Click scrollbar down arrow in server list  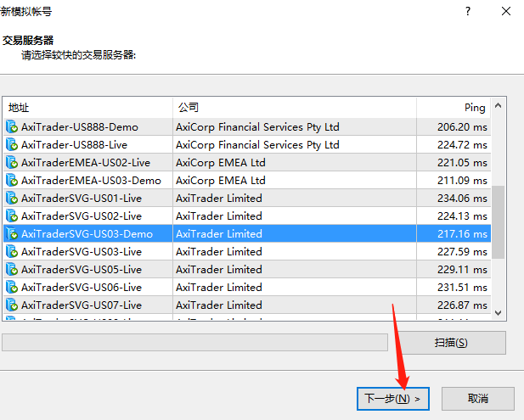click(499, 313)
